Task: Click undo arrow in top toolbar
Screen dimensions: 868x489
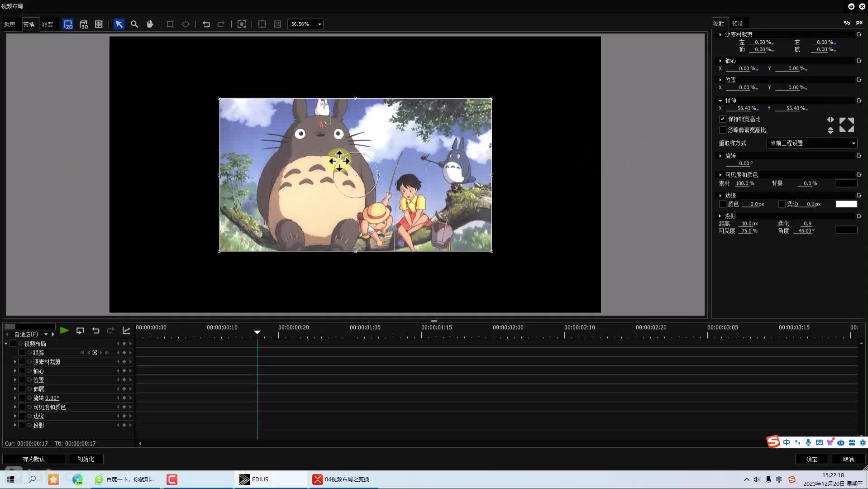Action: [x=206, y=24]
